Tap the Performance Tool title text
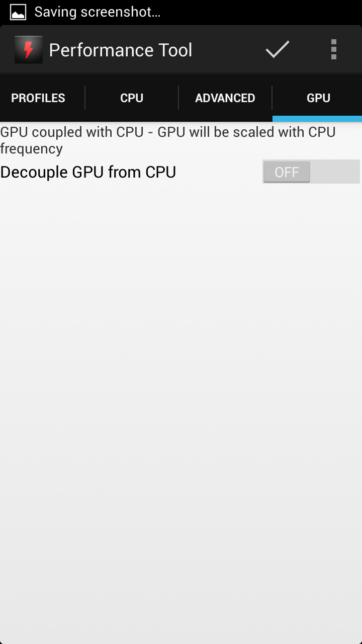This screenshot has height=644, width=362. click(x=121, y=50)
